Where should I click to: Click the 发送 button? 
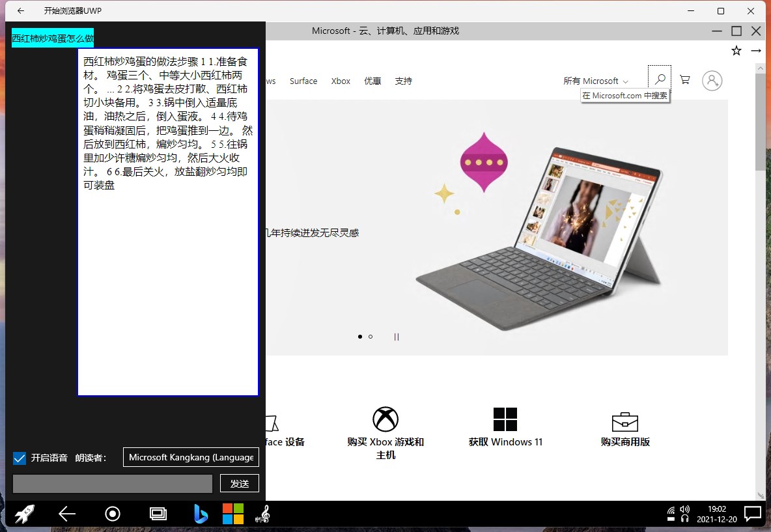pos(240,483)
